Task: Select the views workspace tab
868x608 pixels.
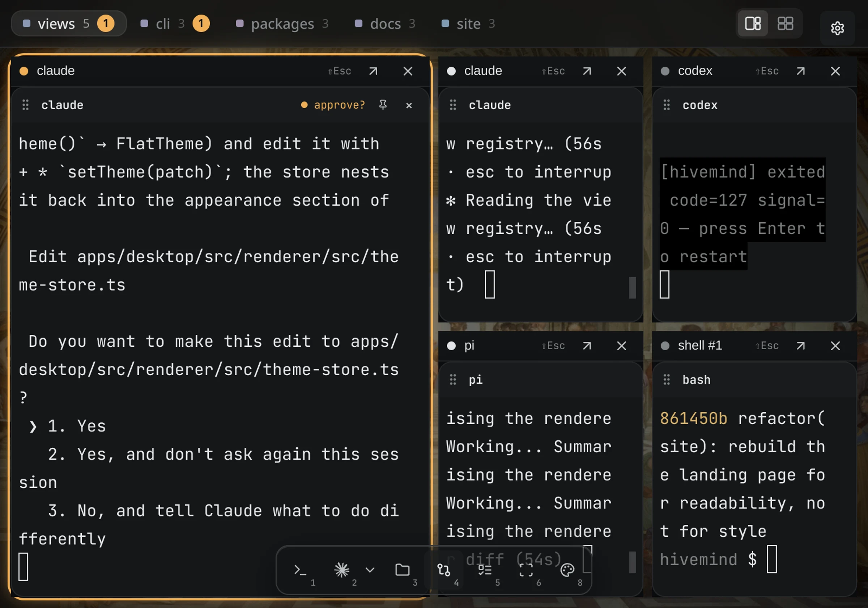Action: click(69, 24)
